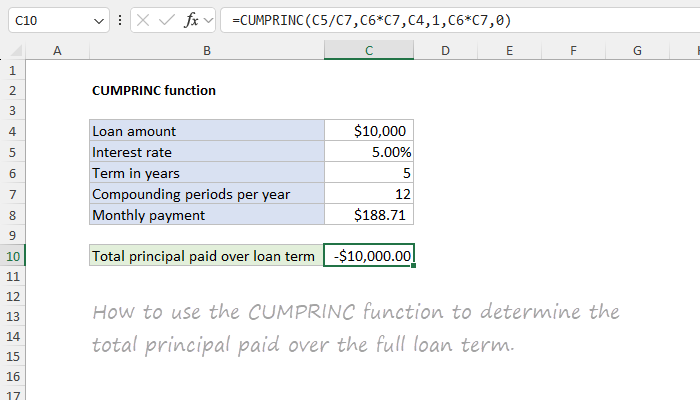Click the periods cell showing 12

(369, 194)
